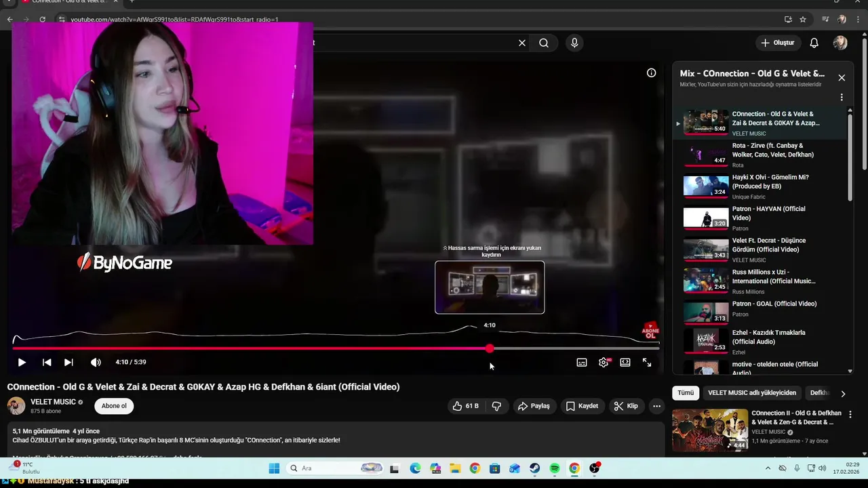Click the taskbar Ara search box

pos(336,468)
